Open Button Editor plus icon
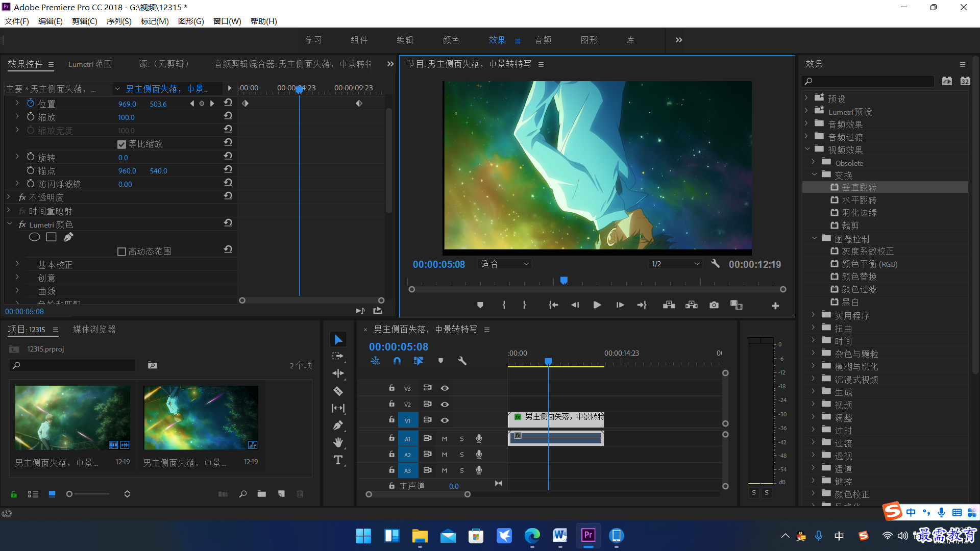 click(775, 306)
